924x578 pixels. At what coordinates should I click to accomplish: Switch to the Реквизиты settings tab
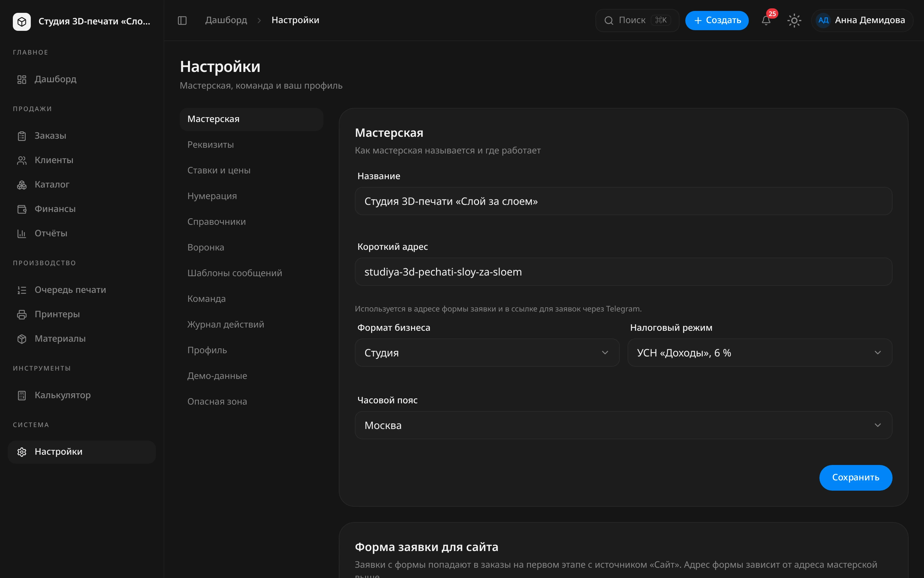[x=251, y=144]
